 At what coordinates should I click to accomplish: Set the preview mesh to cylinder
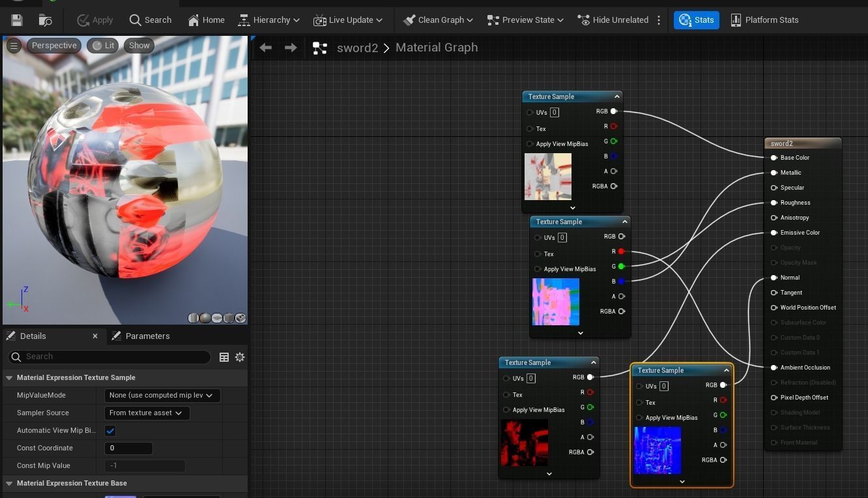click(x=194, y=318)
